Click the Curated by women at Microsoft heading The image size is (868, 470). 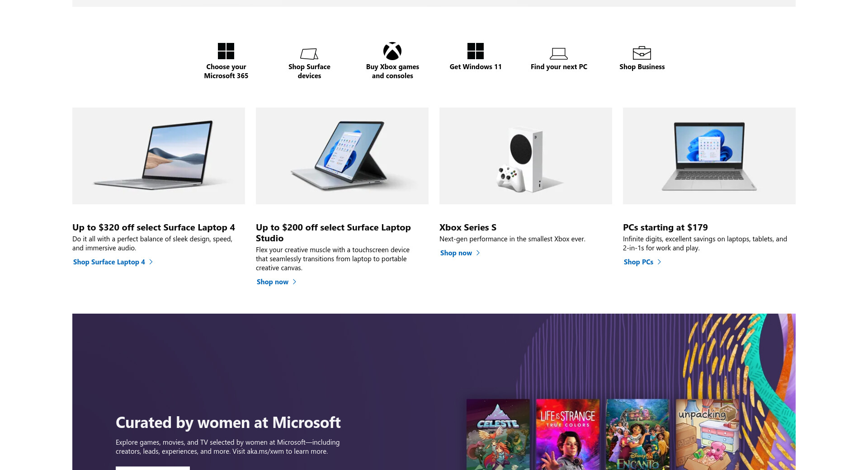tap(228, 423)
